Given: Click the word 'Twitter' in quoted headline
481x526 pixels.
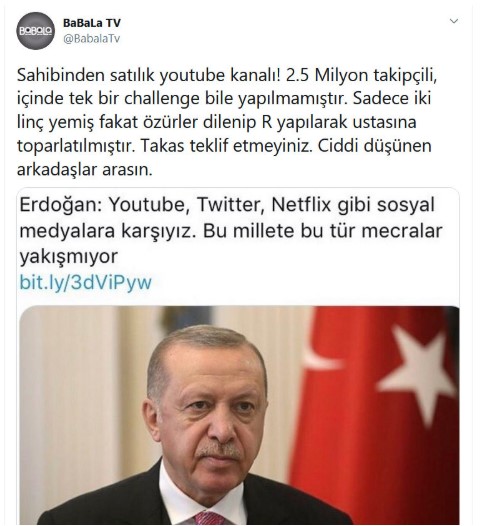Looking at the screenshot, I should point(230,205).
